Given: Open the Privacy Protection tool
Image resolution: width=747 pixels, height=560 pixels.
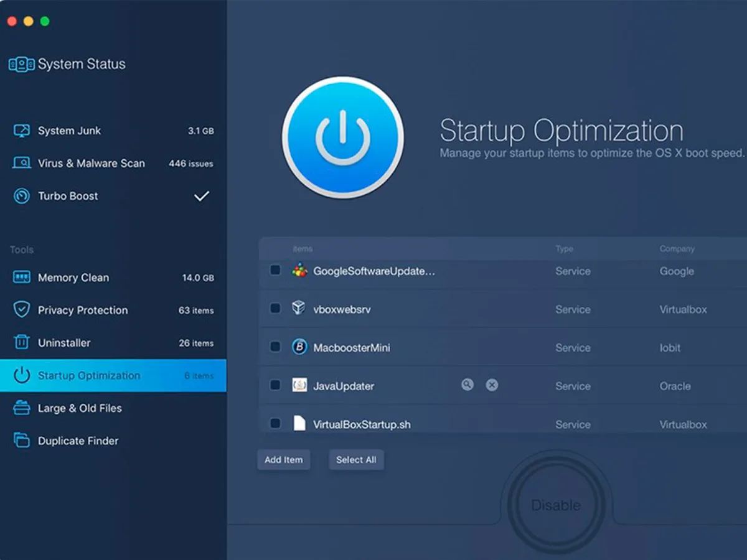Looking at the screenshot, I should pos(113,310).
